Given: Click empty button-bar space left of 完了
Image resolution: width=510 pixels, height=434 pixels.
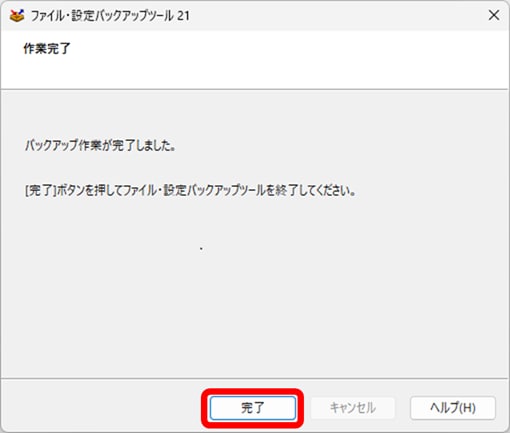Looking at the screenshot, I should coord(100,408).
